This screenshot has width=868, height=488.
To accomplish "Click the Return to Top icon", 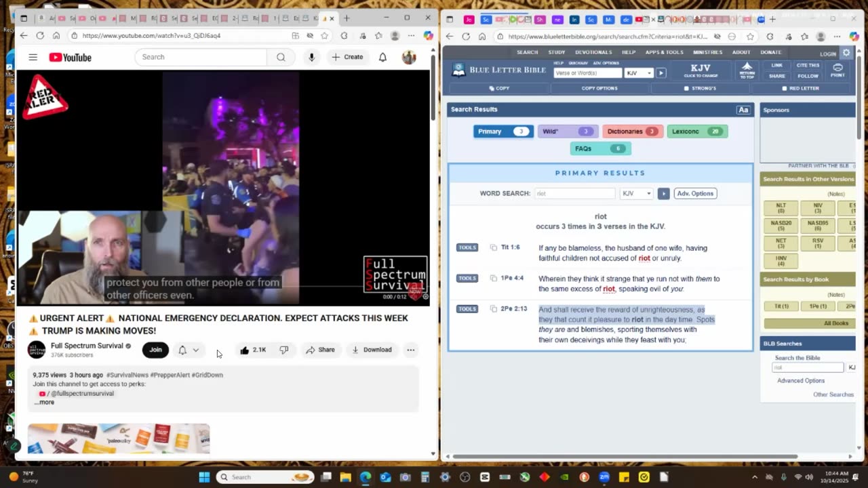I will 747,70.
